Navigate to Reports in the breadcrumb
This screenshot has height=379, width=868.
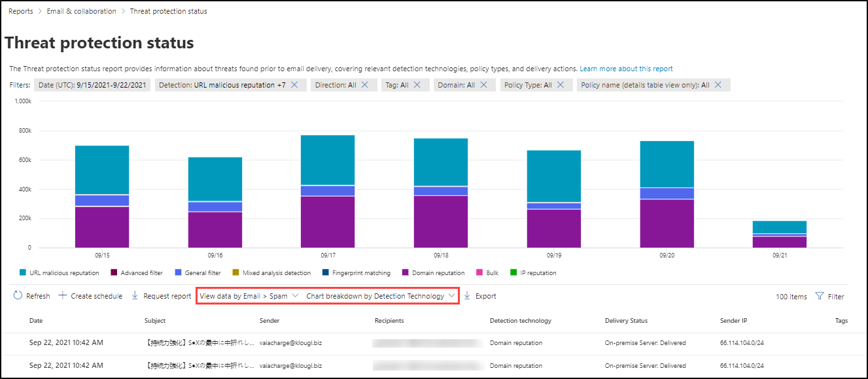coord(20,11)
